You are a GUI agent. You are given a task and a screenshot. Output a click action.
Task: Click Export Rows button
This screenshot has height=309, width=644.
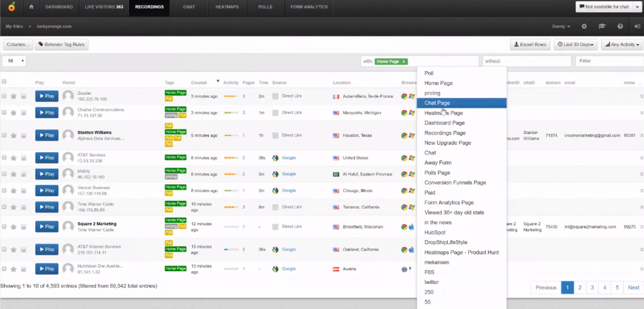pyautogui.click(x=530, y=45)
